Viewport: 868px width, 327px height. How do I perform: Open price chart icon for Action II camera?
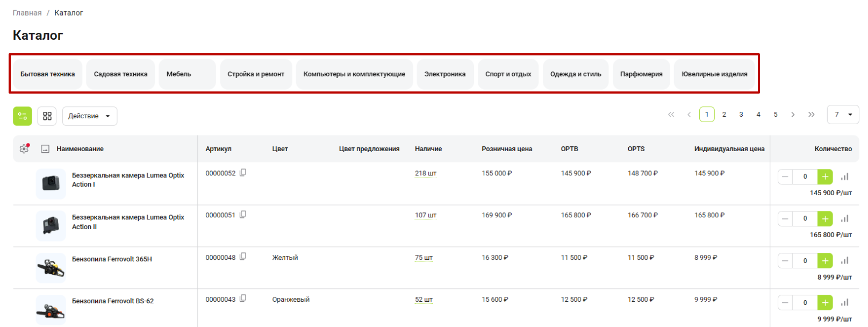click(x=845, y=219)
